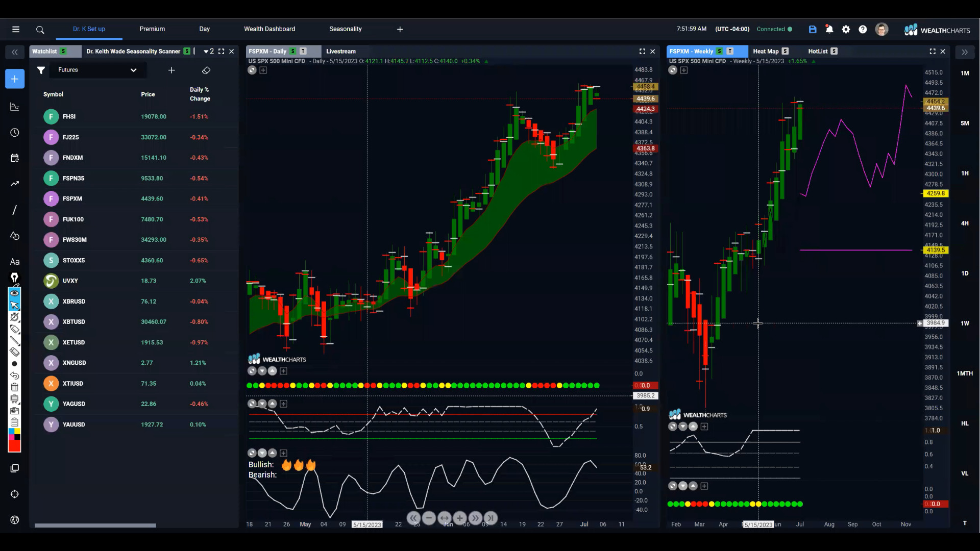The image size is (980, 551).
Task: Click down arrow in daily dots indicator pane
Action: coord(262,371)
